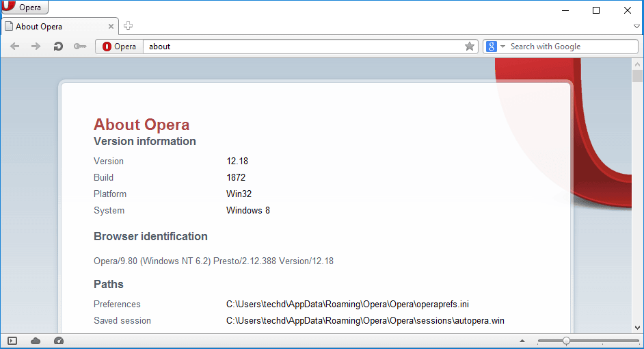The image size is (644, 349).
Task: Minimize the Opera window
Action: pos(565,10)
